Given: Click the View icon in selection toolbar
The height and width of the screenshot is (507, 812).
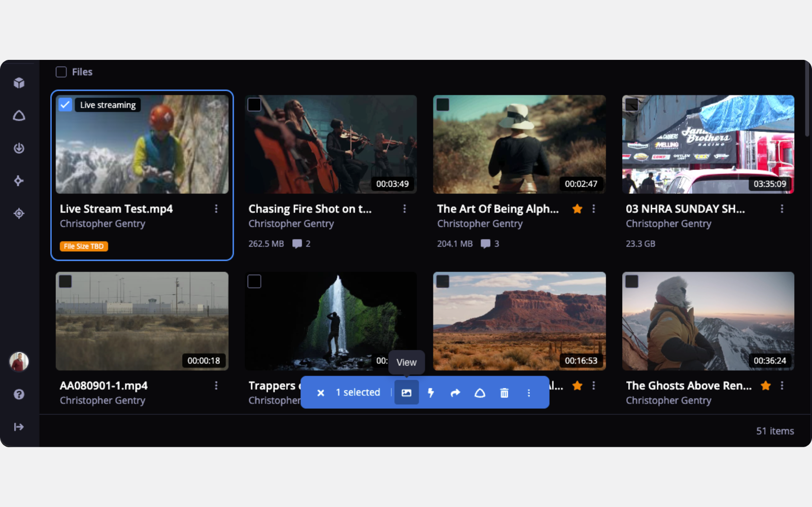Looking at the screenshot, I should pyautogui.click(x=407, y=392).
